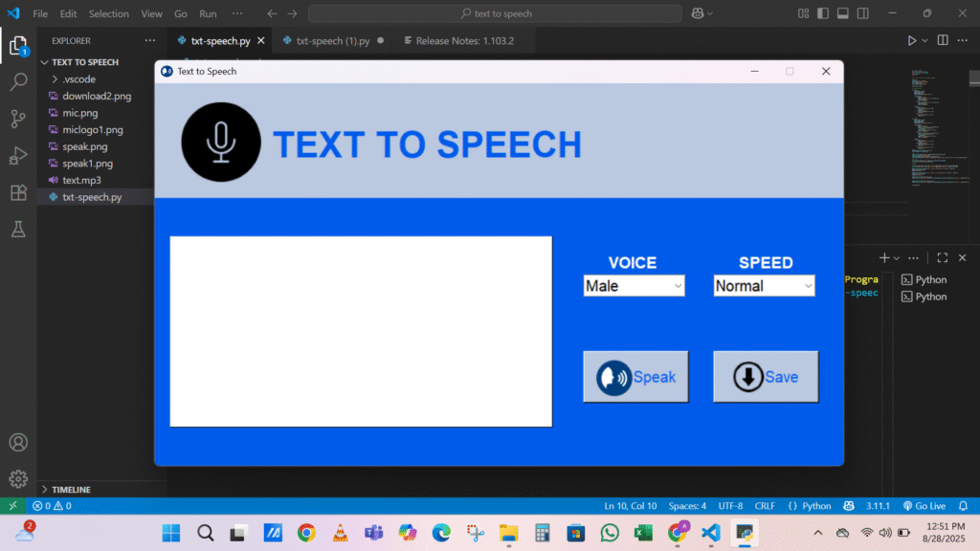The width and height of the screenshot is (980, 551).
Task: Open Customize Layout icon
Action: [x=803, y=13]
